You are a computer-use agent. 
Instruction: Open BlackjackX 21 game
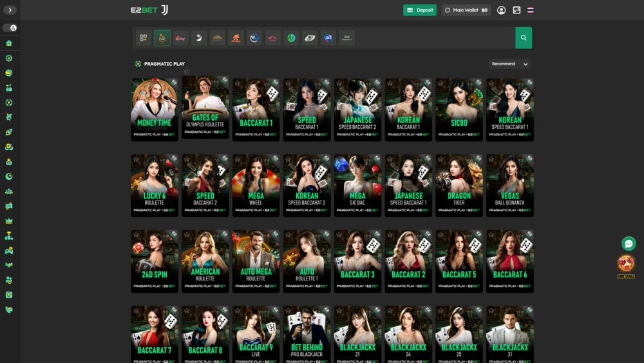tap(357, 334)
